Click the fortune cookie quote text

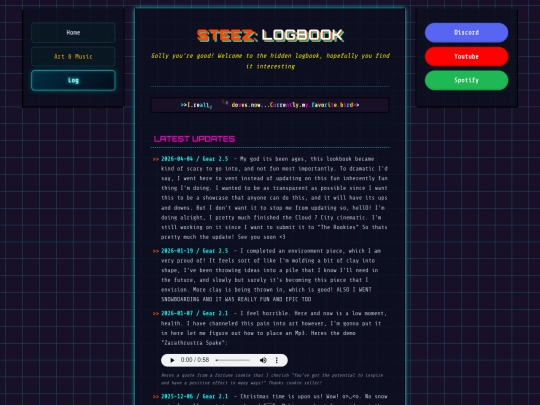272,379
